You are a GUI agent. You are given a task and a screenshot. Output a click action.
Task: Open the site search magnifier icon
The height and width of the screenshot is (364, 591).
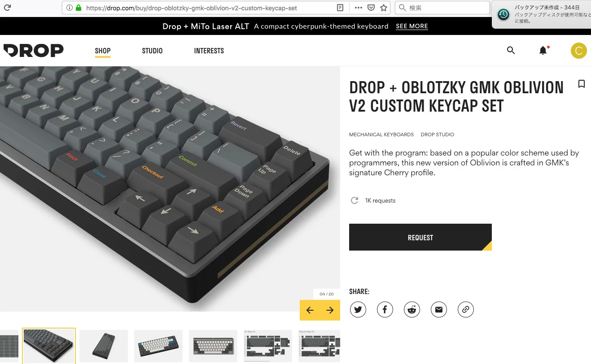coord(511,50)
